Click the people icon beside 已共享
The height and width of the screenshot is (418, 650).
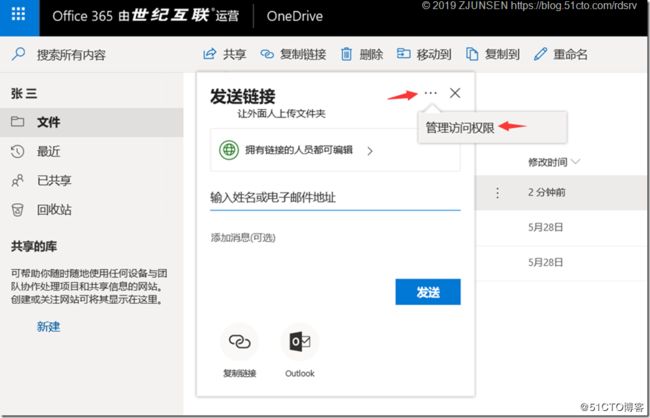coord(17,180)
